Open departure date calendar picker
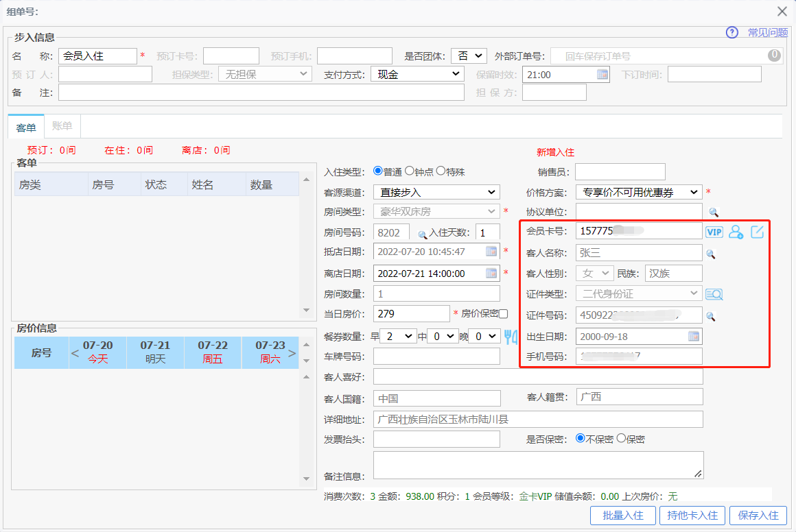The width and height of the screenshot is (796, 532). point(491,274)
